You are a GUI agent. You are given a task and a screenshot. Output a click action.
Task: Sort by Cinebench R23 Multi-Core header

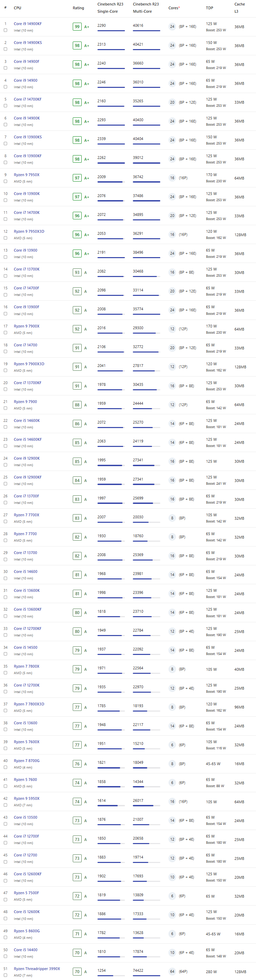[146, 8]
